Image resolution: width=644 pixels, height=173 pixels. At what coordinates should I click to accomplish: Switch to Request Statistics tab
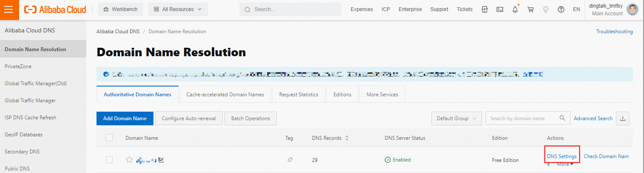coord(298,95)
